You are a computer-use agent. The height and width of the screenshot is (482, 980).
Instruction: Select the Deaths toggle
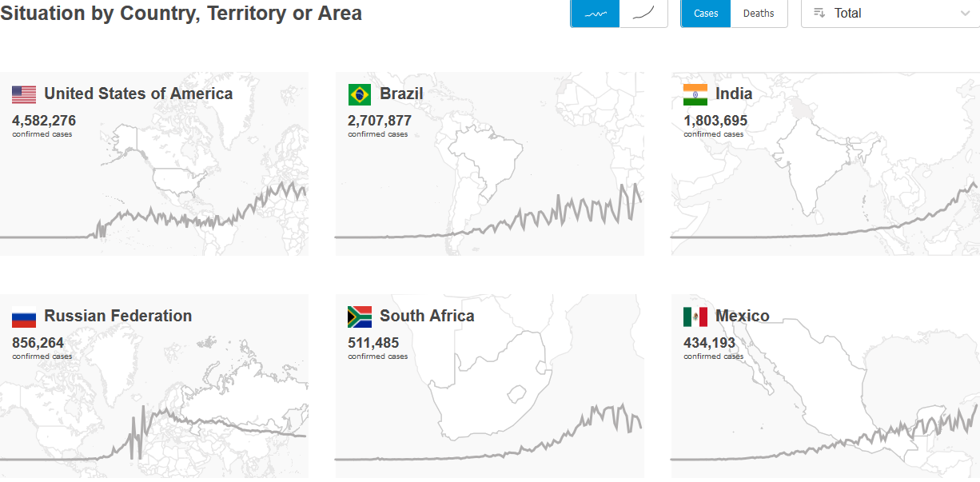tap(759, 14)
